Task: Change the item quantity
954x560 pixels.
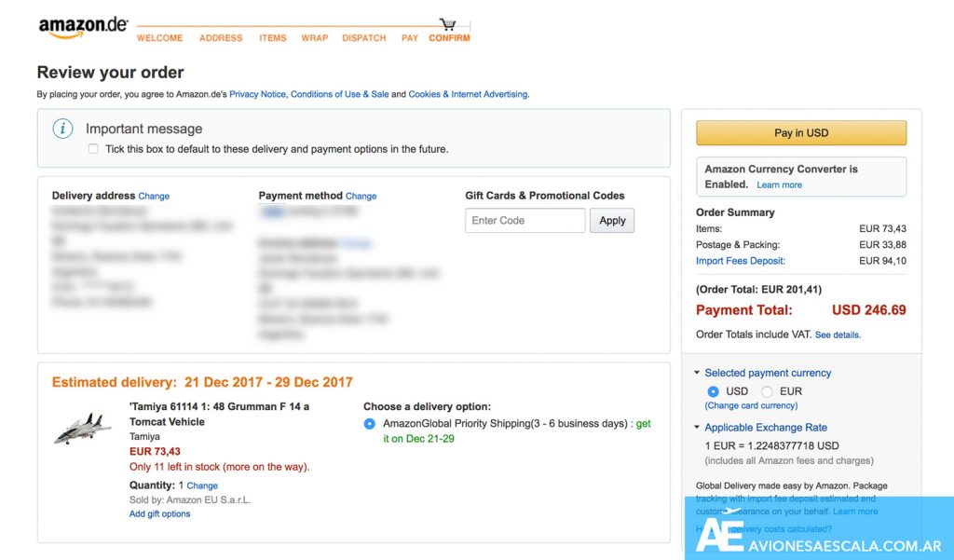Action: [202, 485]
